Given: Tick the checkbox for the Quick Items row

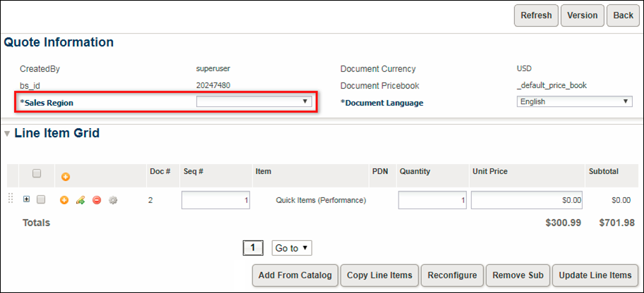Looking at the screenshot, I should [x=41, y=199].
